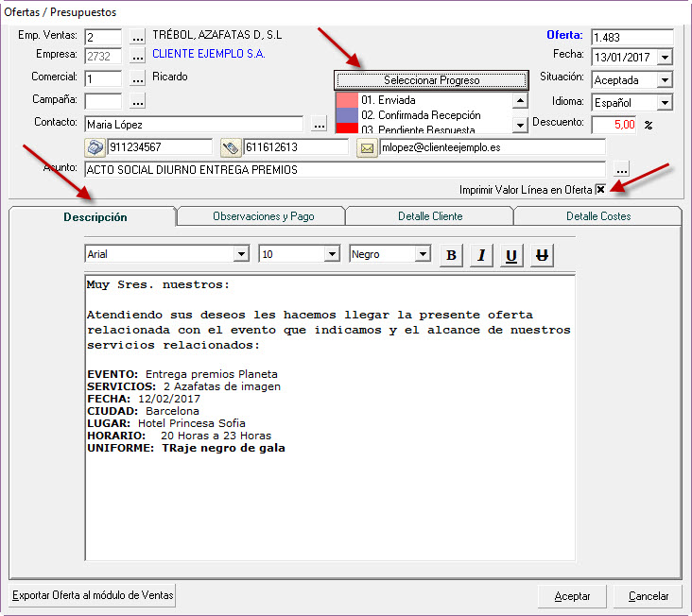Toggle Underline formatting button

(x=511, y=255)
